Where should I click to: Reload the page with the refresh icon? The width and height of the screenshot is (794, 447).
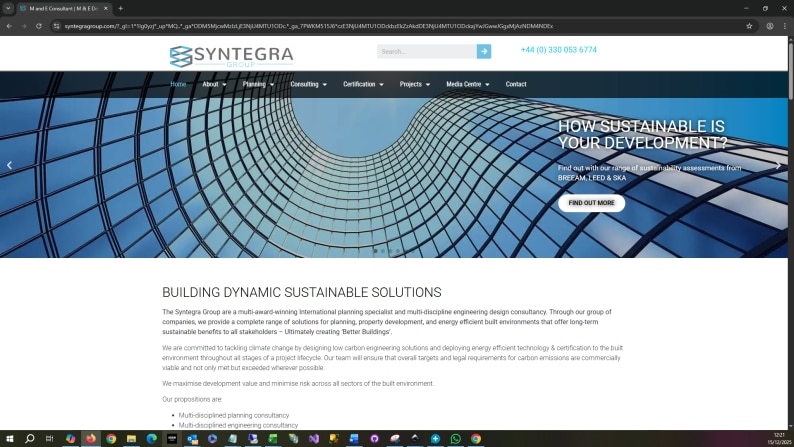click(x=39, y=26)
